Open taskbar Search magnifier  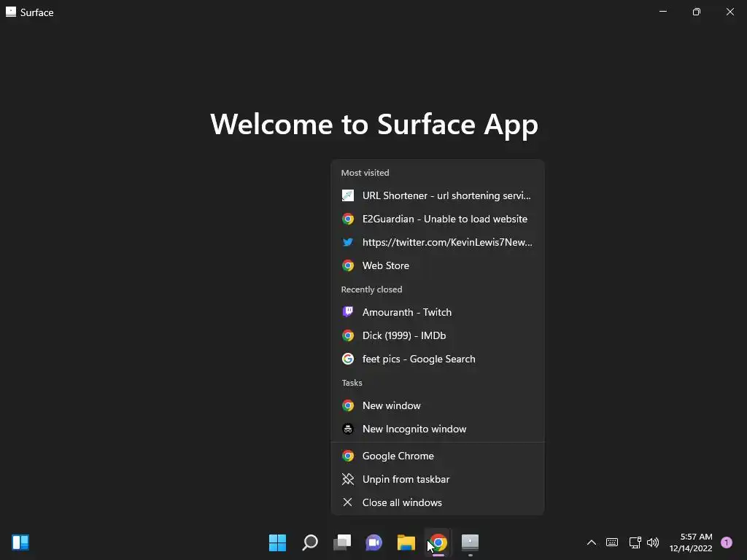[309, 542]
